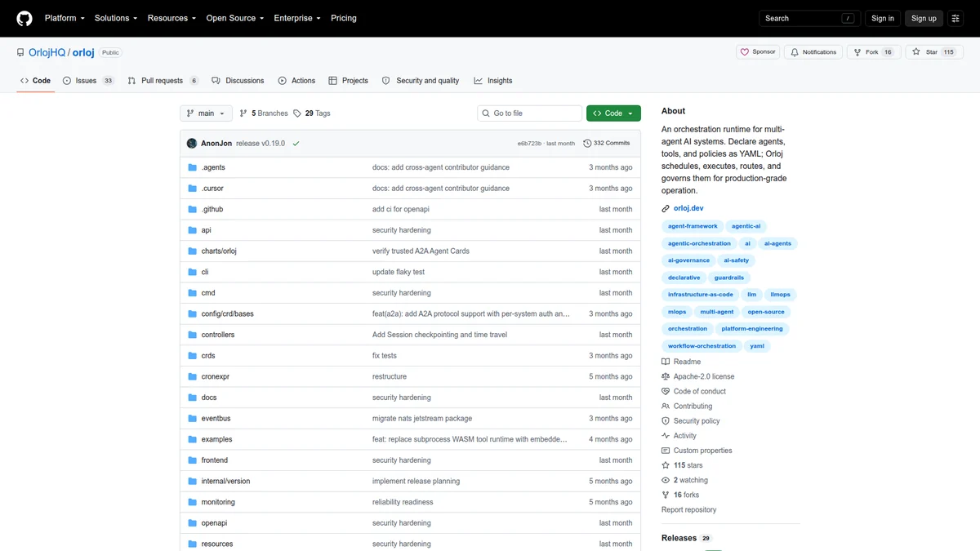Click the Go to file input
This screenshot has width=980, height=551.
(530, 113)
